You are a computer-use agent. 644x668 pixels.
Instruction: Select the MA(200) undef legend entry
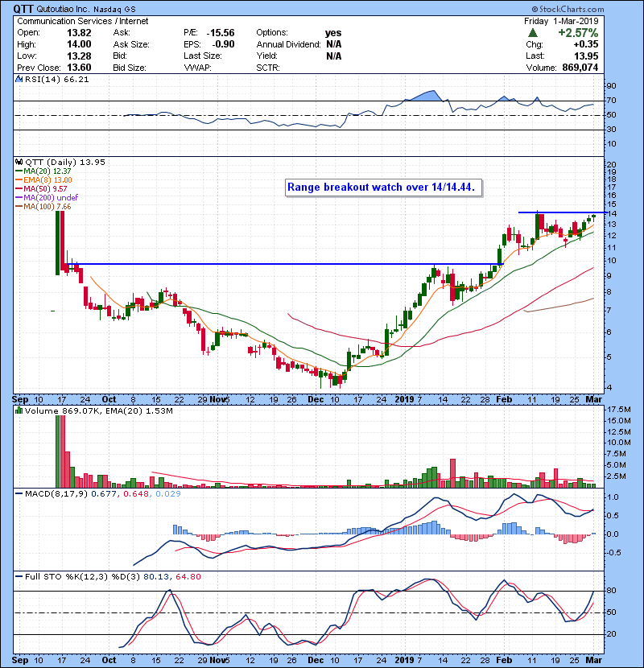(47, 197)
